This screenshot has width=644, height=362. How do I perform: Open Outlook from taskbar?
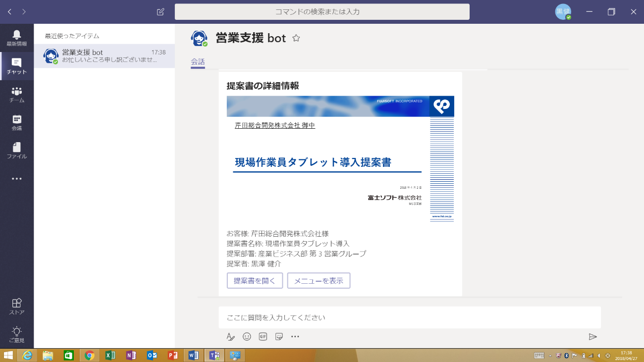pos(152,355)
